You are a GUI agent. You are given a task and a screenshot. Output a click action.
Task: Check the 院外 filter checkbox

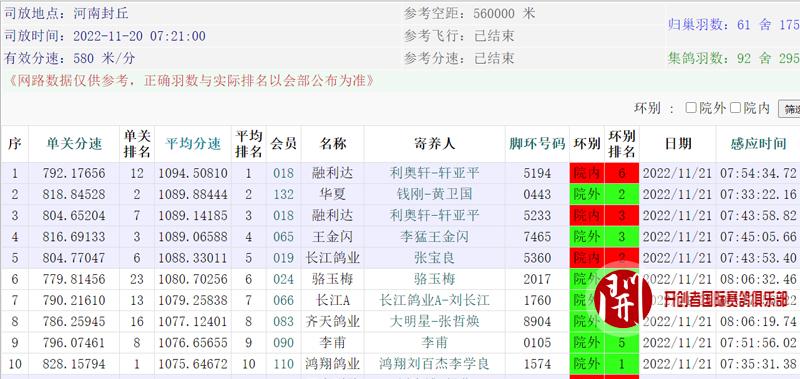coord(691,108)
